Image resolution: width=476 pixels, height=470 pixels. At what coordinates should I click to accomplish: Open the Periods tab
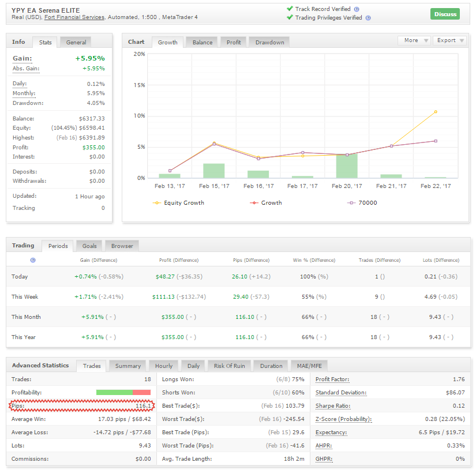click(58, 246)
